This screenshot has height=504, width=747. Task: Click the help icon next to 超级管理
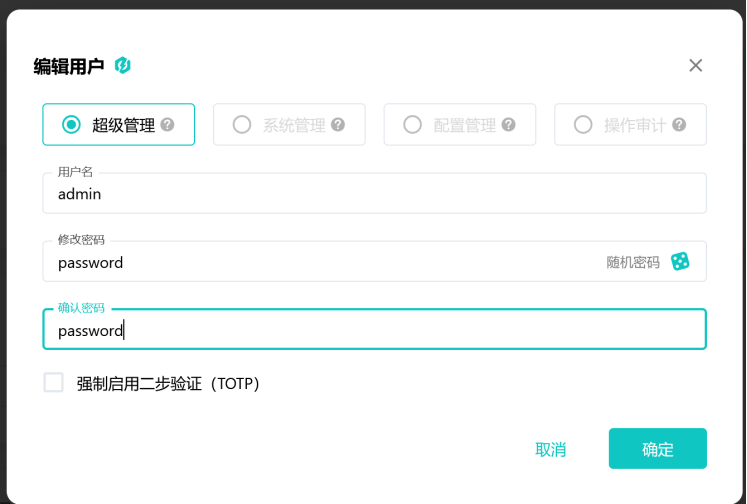pyautogui.click(x=167, y=125)
